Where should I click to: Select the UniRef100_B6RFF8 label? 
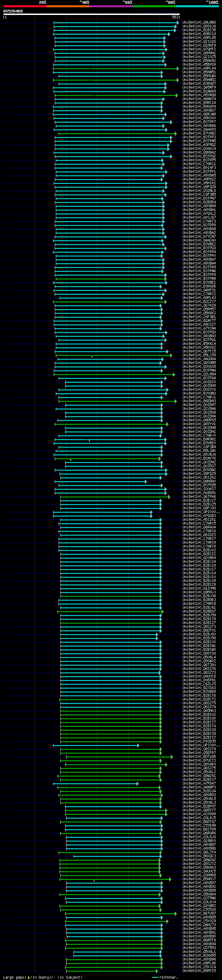[199, 940]
